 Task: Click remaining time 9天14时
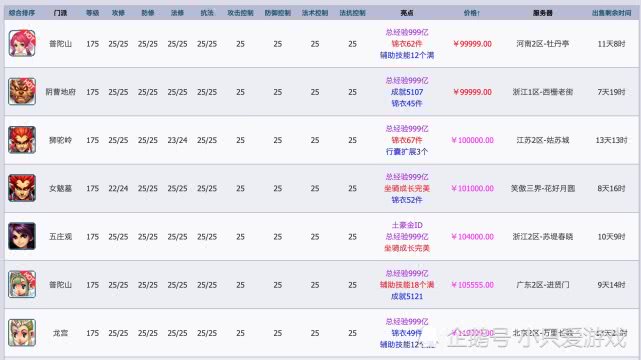pos(612,285)
